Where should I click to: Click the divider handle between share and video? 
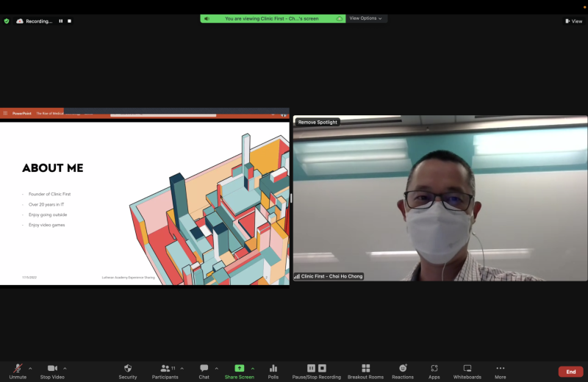point(291,198)
